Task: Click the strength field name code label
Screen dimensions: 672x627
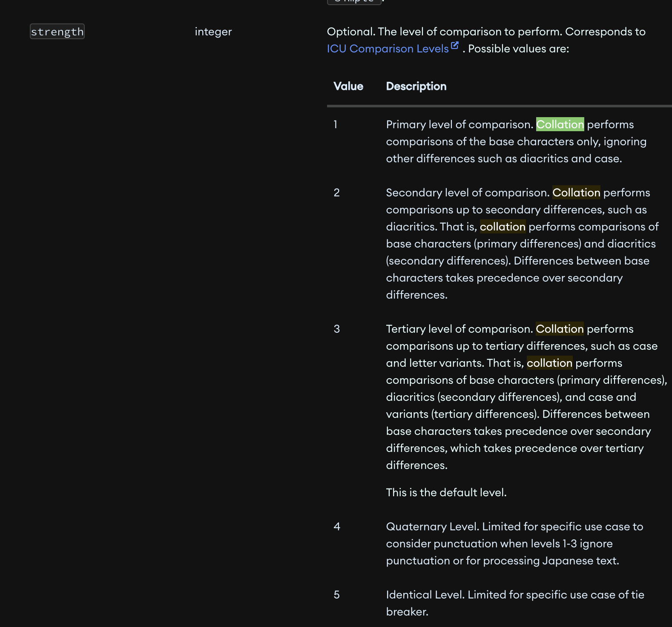Action: click(x=57, y=32)
